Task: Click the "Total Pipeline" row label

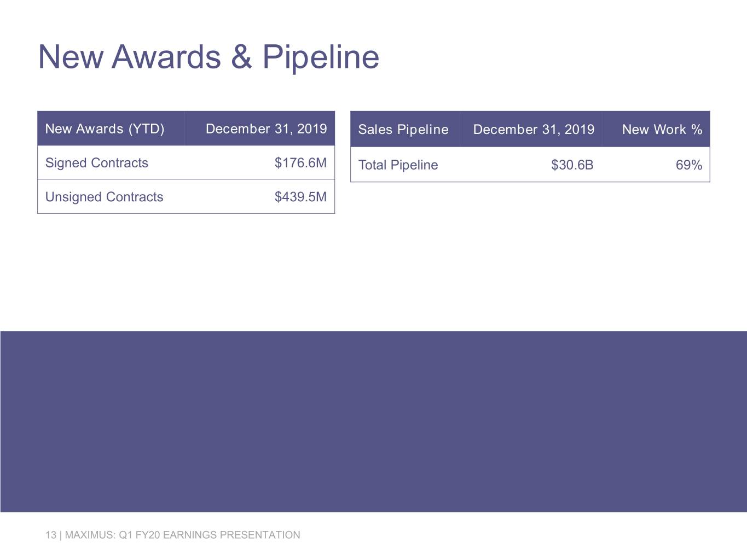Action: point(398,165)
